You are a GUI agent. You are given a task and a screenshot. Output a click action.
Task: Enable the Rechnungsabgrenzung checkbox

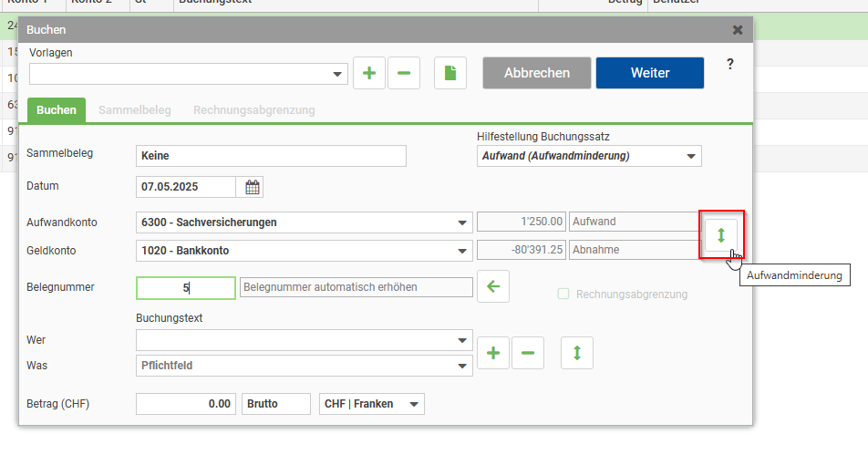pos(563,294)
